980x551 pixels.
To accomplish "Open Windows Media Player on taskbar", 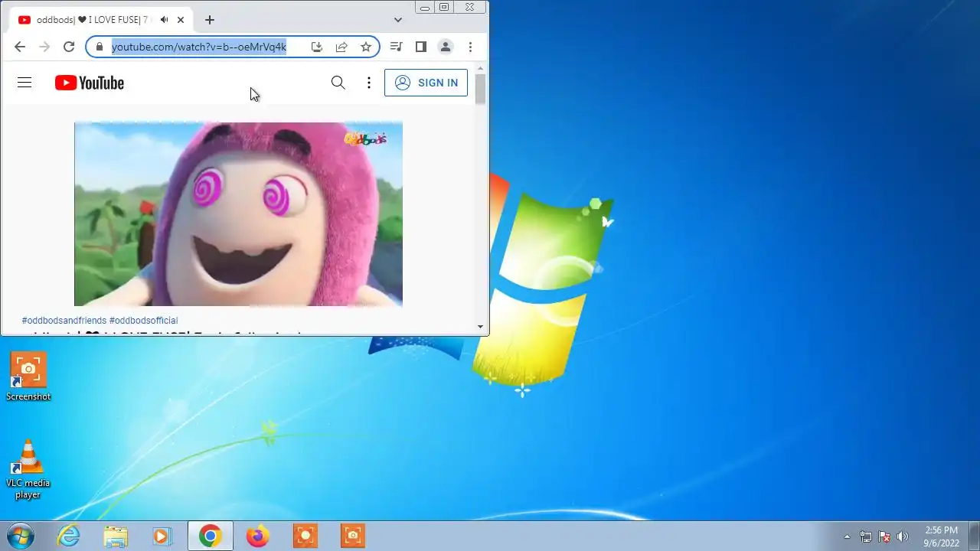I will 162,536.
